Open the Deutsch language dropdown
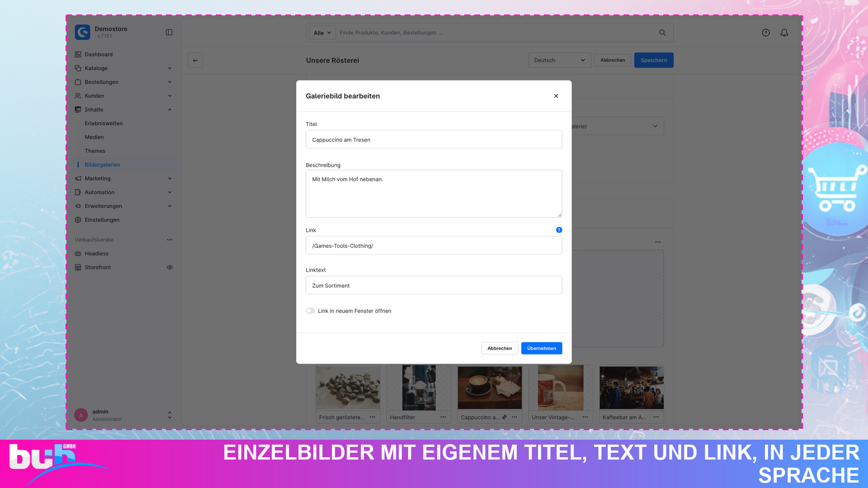 [560, 60]
